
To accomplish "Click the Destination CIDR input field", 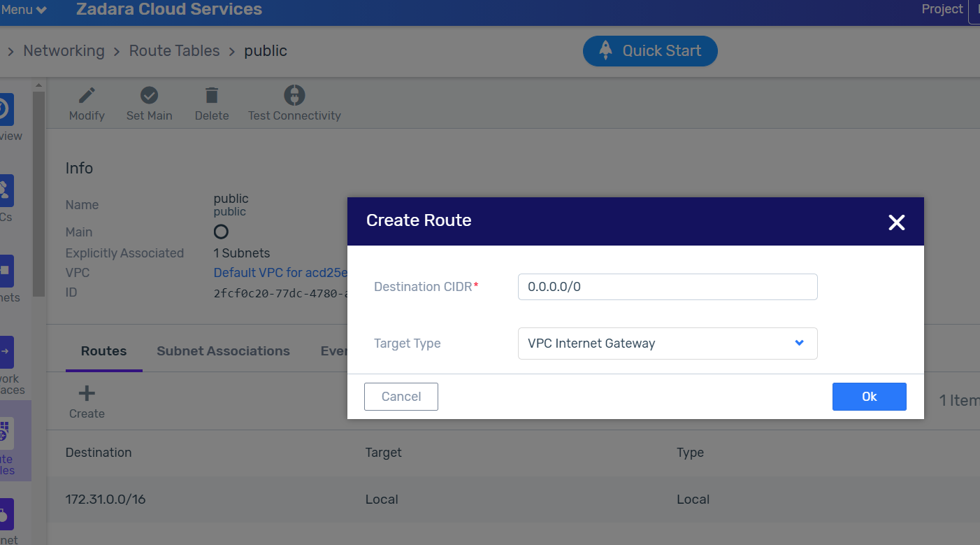I will tap(667, 287).
